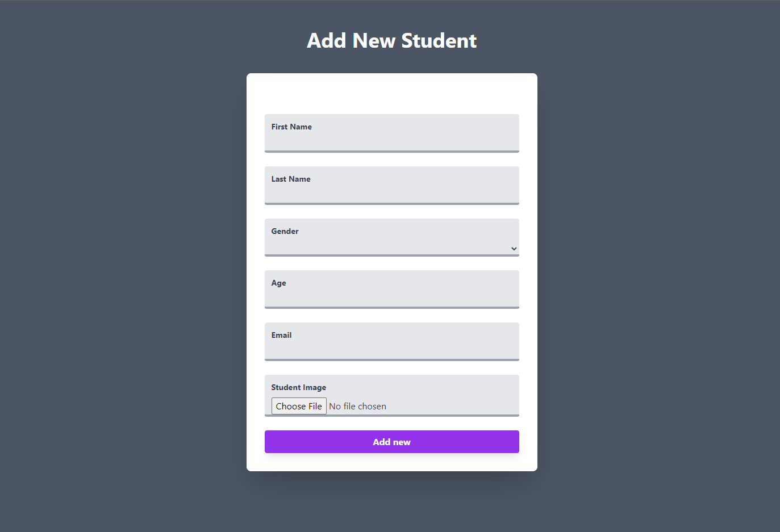Click the Add New Student heading
Screen dimensions: 780x532
click(x=391, y=40)
